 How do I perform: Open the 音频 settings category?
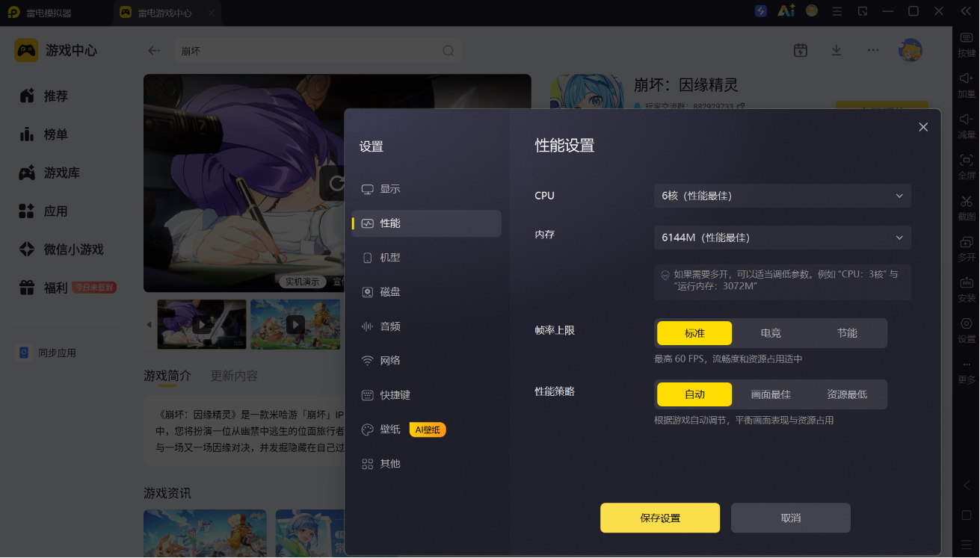pos(426,326)
